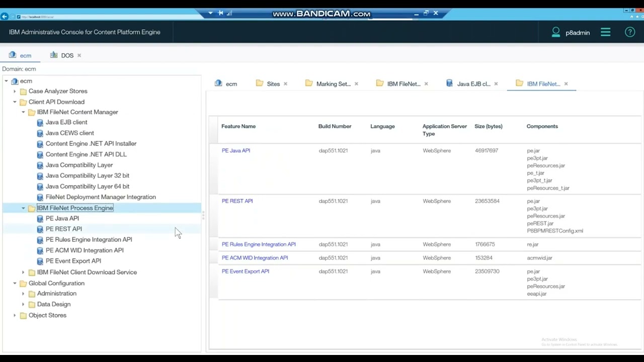Viewport: 644px width, 362px height.
Task: Click the Case Analyzer Stores folder icon
Action: (23, 92)
